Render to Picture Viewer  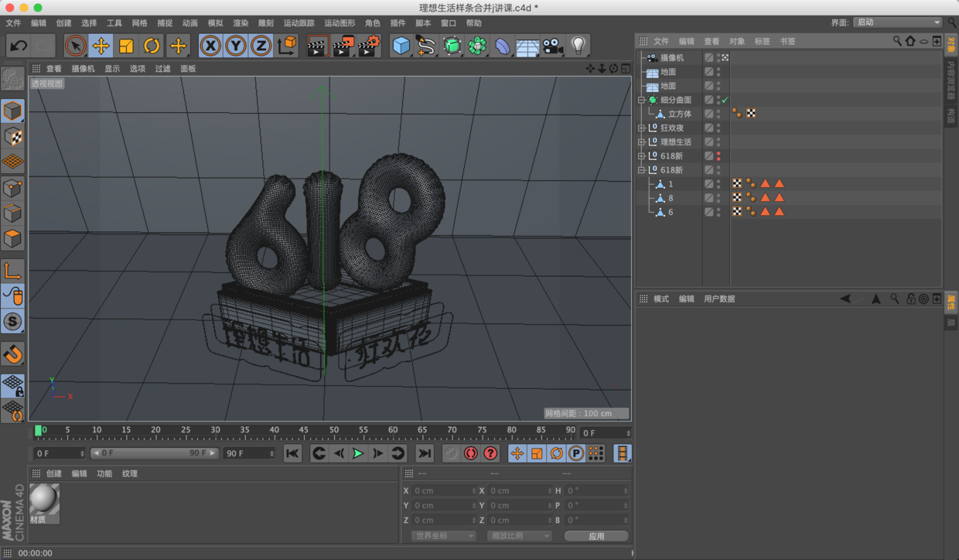pyautogui.click(x=343, y=46)
